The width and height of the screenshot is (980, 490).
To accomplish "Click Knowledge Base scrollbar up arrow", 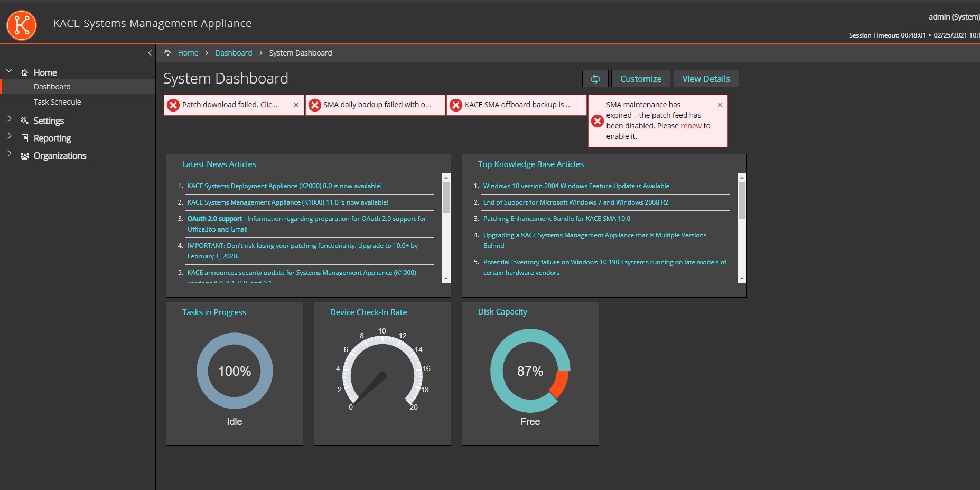I will click(x=742, y=178).
